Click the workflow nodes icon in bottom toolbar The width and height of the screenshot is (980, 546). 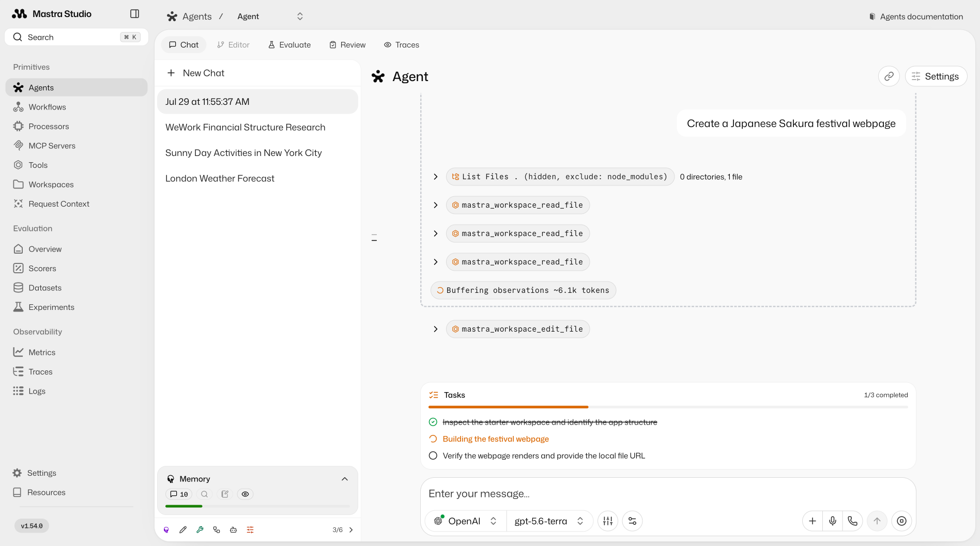tap(217, 529)
